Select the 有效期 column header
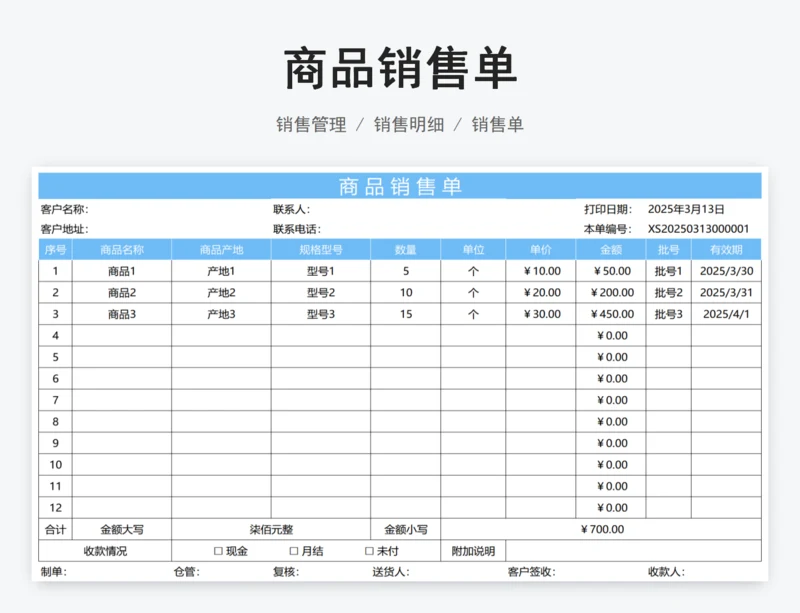The width and height of the screenshot is (800, 613). (727, 250)
